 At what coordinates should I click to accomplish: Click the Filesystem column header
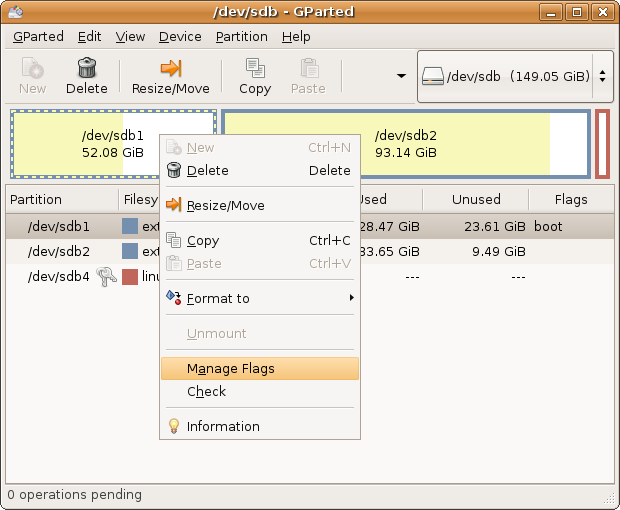click(x=139, y=199)
